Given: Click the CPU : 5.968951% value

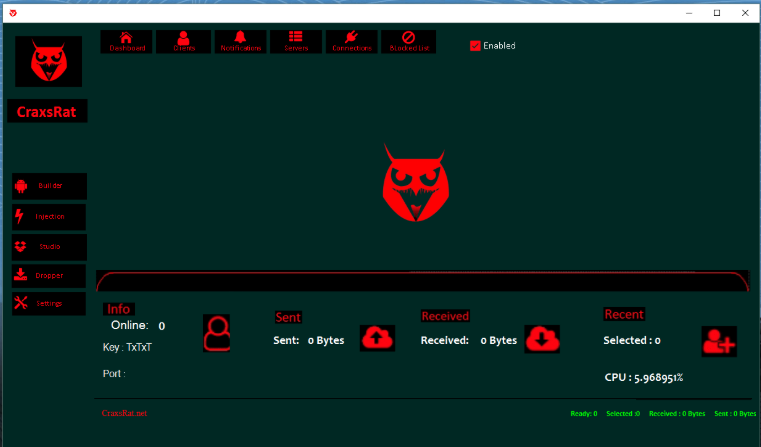Looking at the screenshot, I should click(x=644, y=378).
